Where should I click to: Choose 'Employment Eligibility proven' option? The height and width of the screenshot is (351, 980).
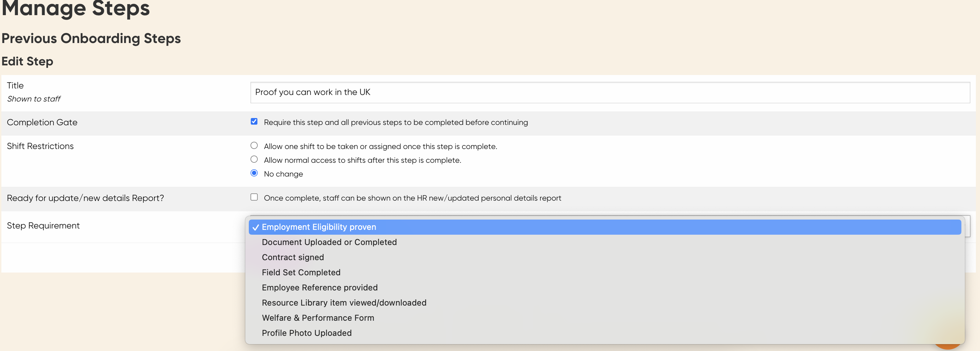605,227
